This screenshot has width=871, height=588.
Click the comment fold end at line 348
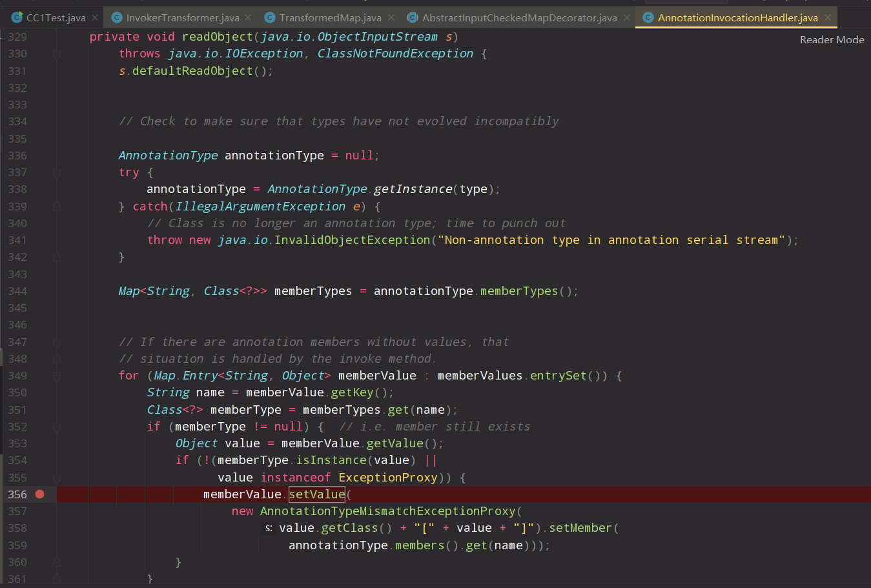pos(57,359)
